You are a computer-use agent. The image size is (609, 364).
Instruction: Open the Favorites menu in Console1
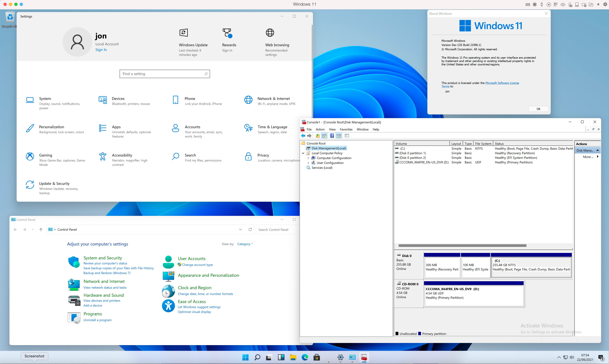click(346, 129)
